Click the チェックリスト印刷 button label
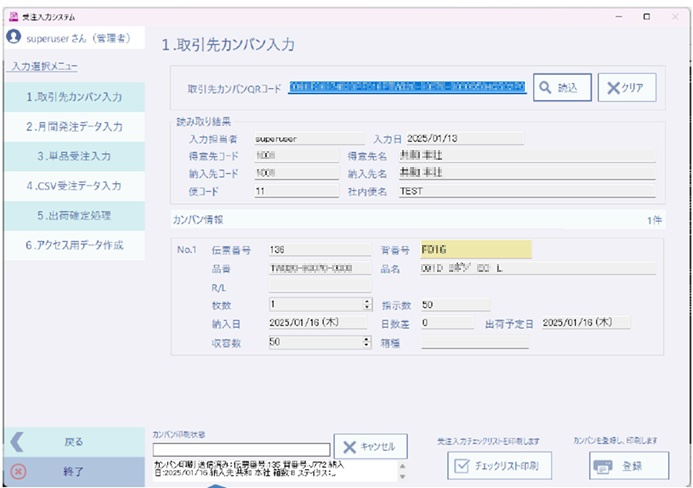 506,466
